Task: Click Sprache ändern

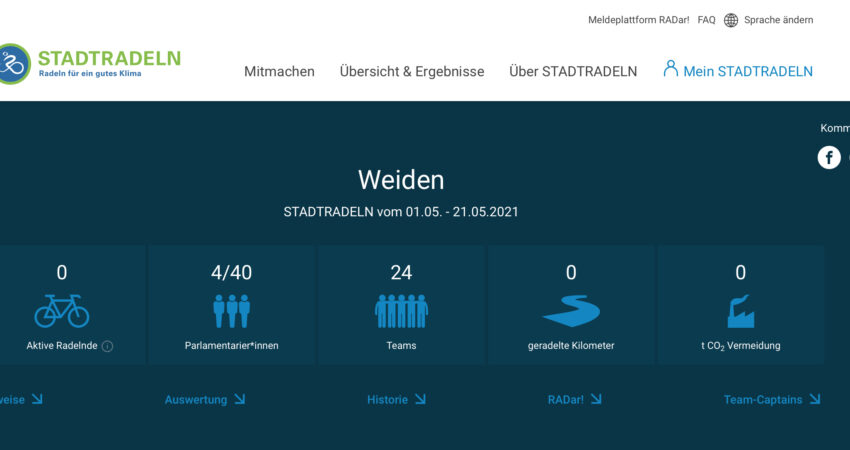Action: [778, 20]
